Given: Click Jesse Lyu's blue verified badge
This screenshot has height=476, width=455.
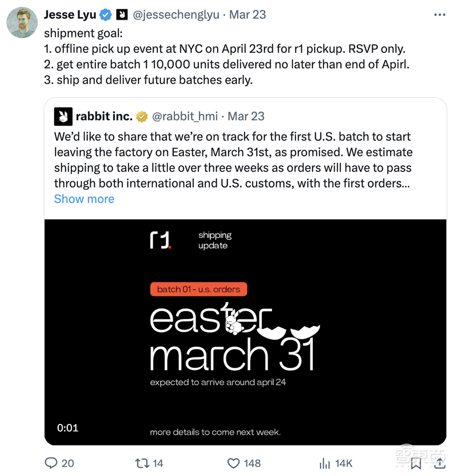Looking at the screenshot, I should 106,15.
